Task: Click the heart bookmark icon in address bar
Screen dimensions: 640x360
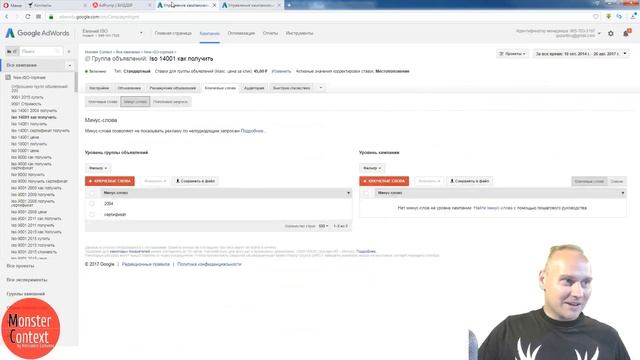Action: point(596,17)
